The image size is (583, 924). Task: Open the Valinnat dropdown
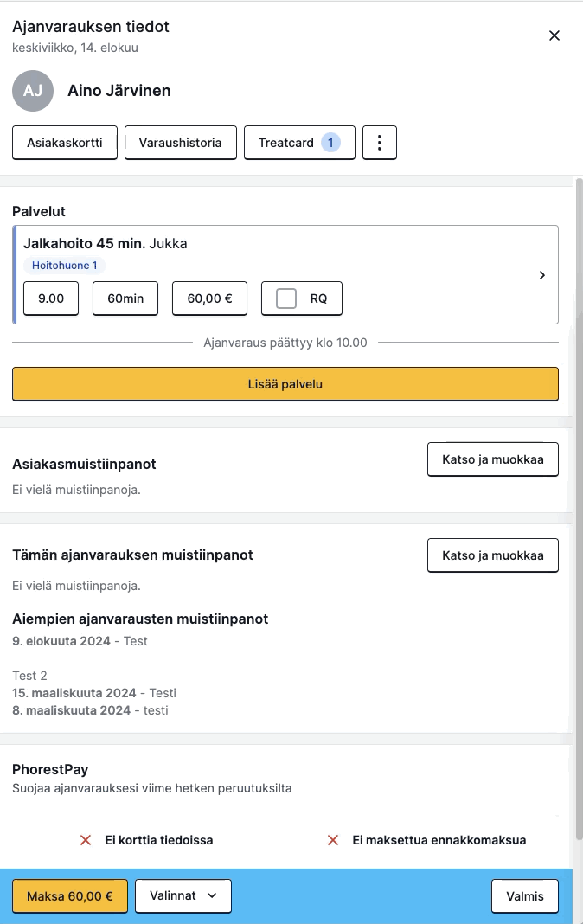[183, 895]
